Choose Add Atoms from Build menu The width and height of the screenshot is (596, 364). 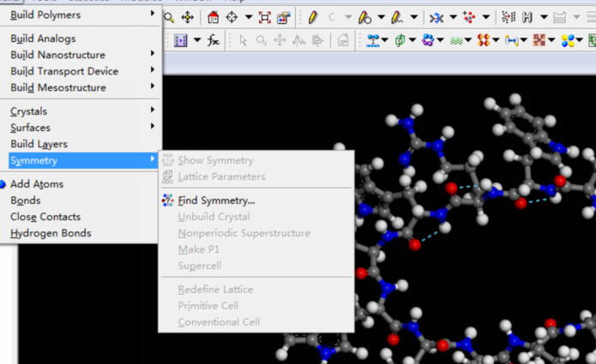[79, 184]
